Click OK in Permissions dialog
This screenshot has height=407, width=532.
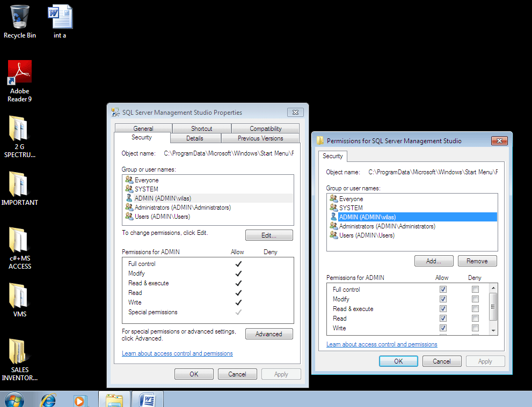click(398, 361)
